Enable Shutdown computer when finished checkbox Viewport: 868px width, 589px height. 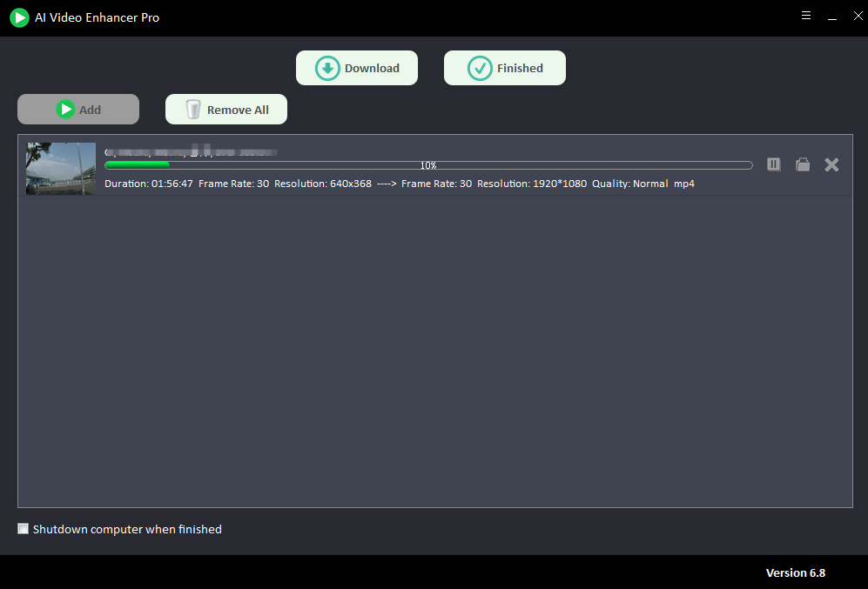(24, 529)
